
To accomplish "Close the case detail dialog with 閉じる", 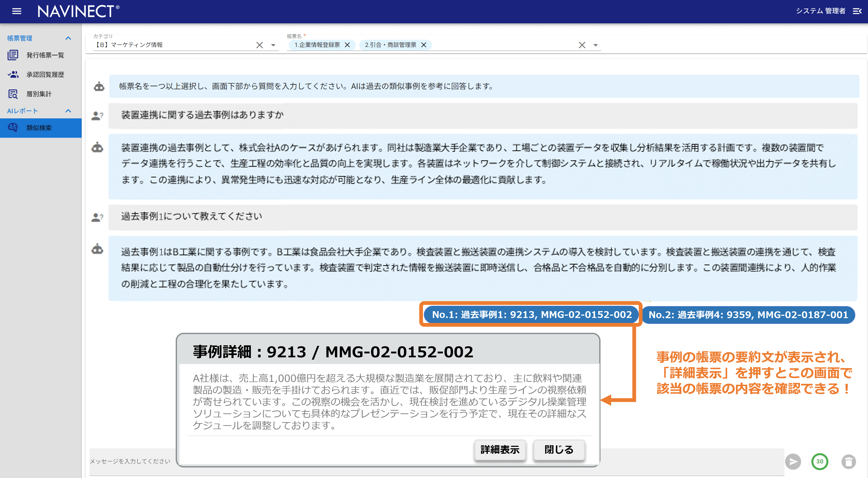I will click(x=559, y=450).
